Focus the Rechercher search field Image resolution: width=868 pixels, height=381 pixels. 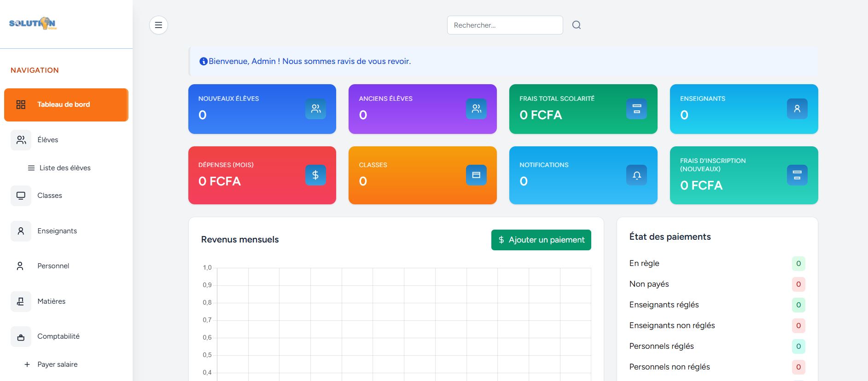505,25
